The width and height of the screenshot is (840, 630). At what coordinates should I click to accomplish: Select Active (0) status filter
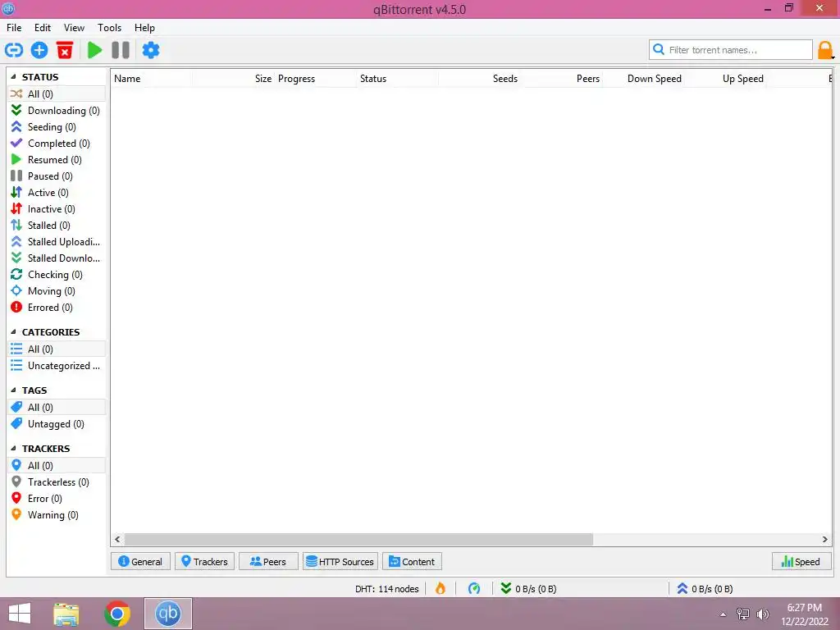57,192
